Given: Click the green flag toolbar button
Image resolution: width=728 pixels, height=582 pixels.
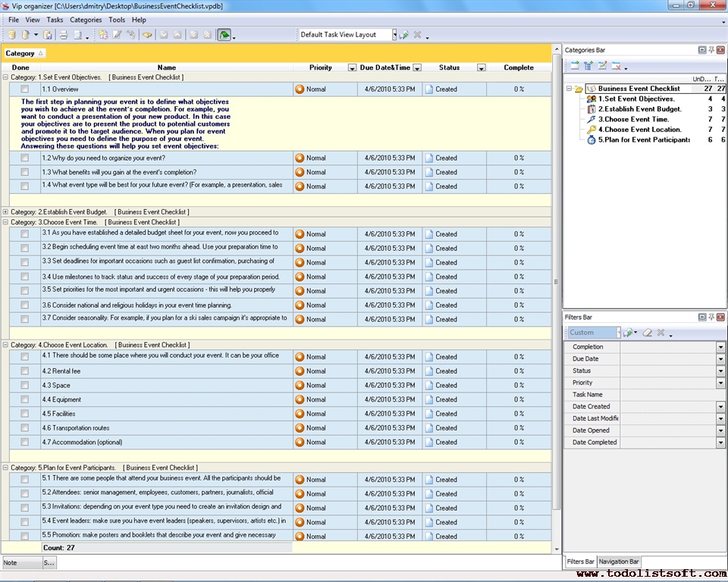Looking at the screenshot, I should 224,35.
